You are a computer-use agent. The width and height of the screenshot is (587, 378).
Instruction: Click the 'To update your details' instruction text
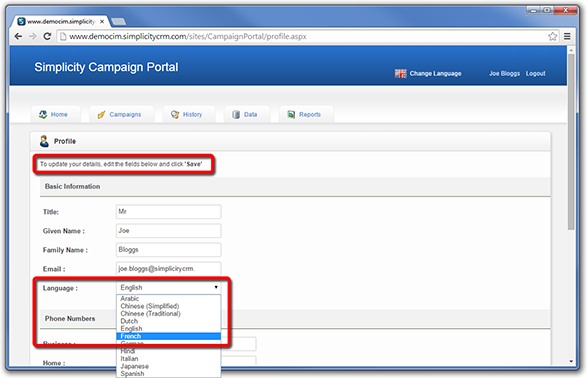point(121,164)
